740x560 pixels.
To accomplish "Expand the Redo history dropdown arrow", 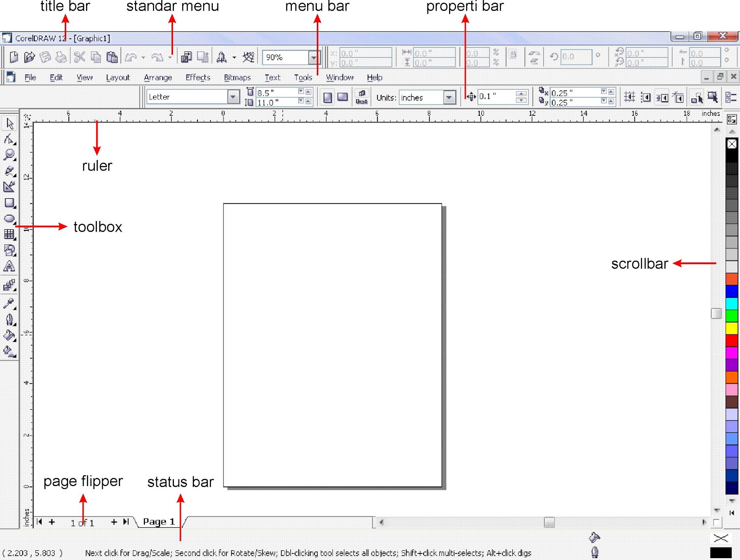I will click(x=170, y=58).
